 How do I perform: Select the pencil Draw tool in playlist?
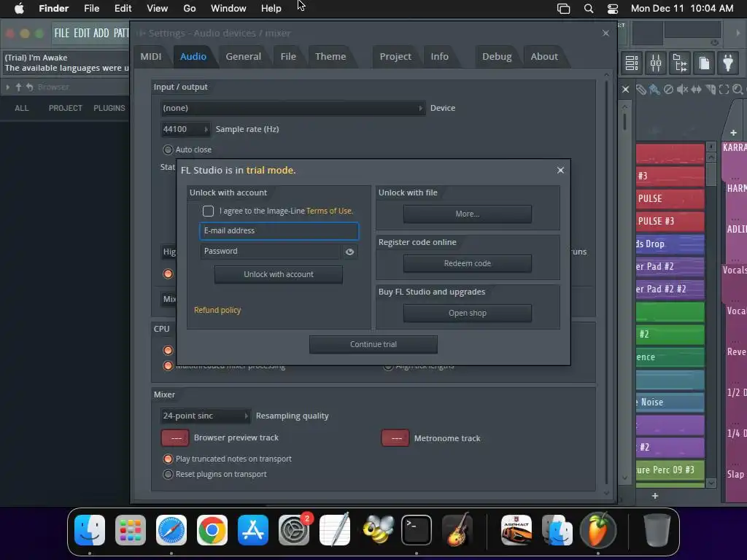641,90
